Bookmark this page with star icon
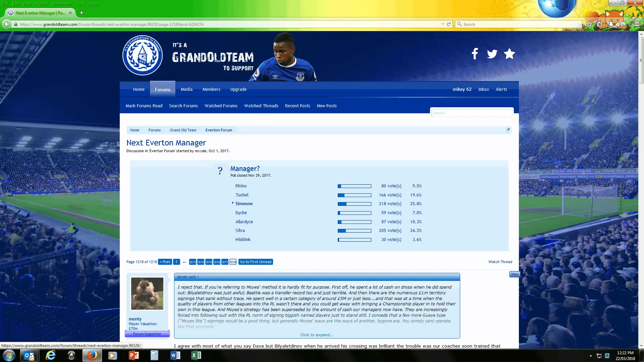 pos(589,24)
